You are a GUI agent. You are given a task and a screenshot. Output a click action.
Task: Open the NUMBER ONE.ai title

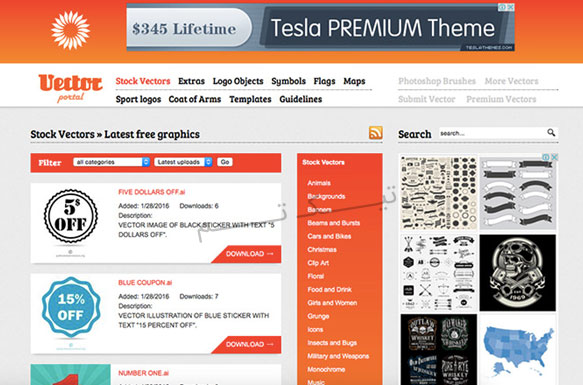(x=144, y=373)
